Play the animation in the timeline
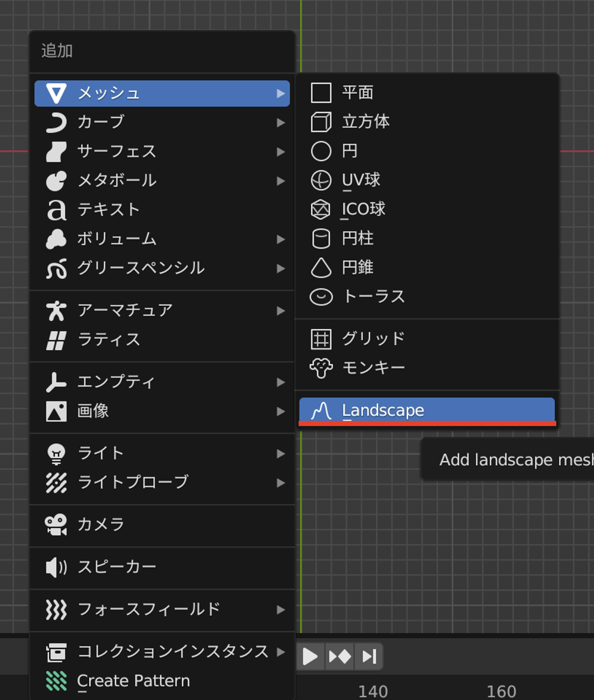The image size is (594, 700). pyautogui.click(x=310, y=657)
